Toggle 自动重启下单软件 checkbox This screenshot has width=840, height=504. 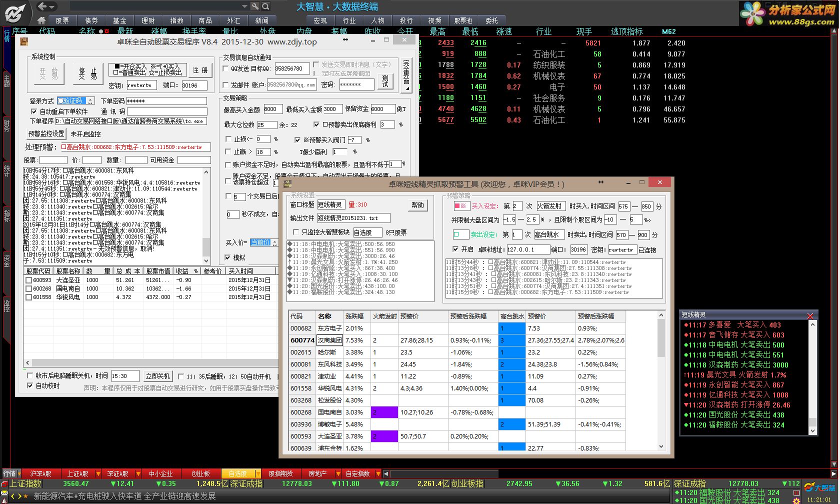click(34, 111)
